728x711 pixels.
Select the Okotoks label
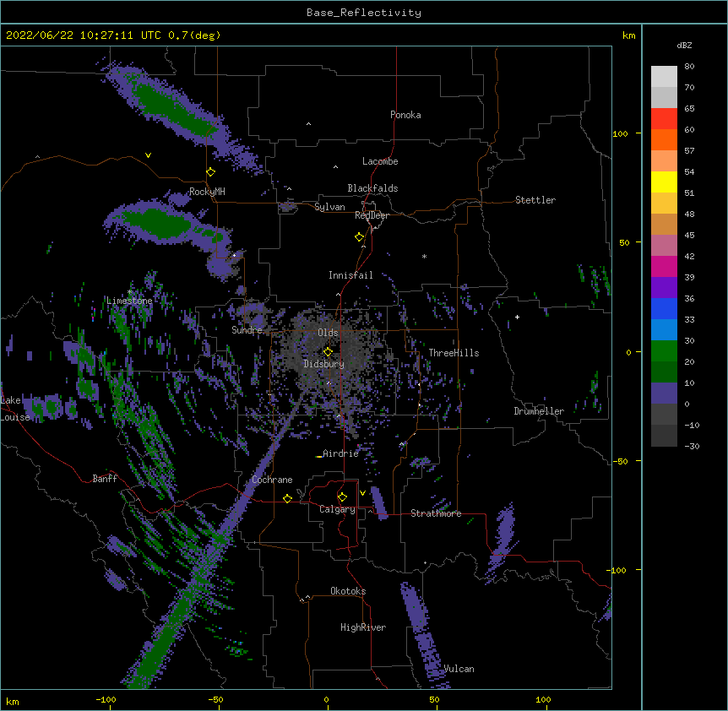pos(348,591)
